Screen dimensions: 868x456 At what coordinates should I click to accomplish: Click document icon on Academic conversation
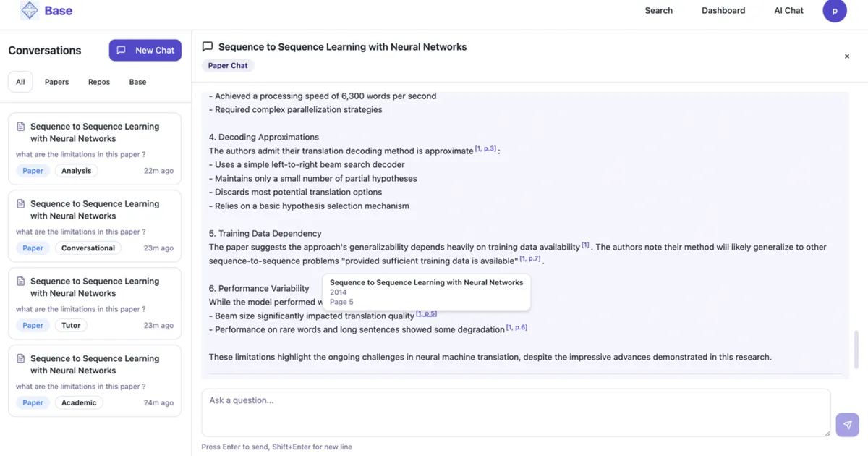point(21,359)
